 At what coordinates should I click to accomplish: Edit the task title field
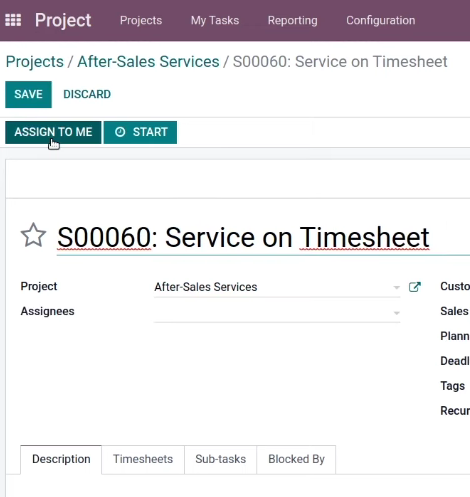(x=263, y=238)
